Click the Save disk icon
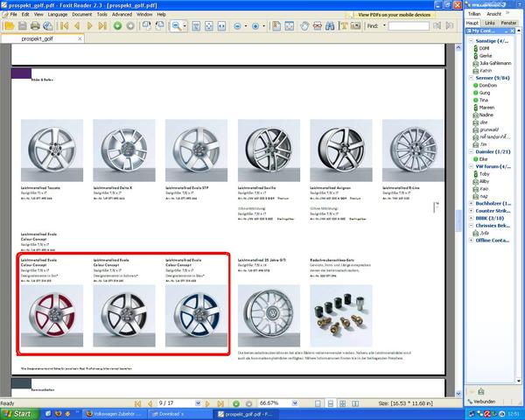This screenshot has height=420, width=525. pos(22,25)
